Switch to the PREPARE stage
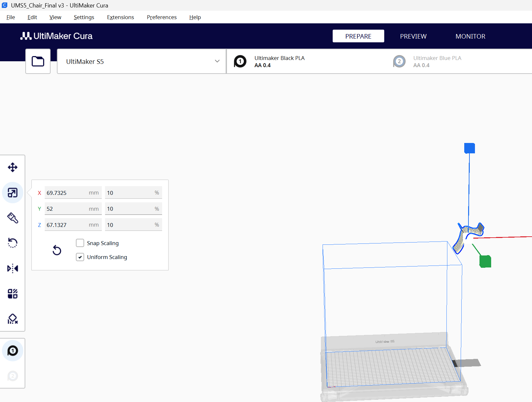The height and width of the screenshot is (402, 532). coord(358,36)
